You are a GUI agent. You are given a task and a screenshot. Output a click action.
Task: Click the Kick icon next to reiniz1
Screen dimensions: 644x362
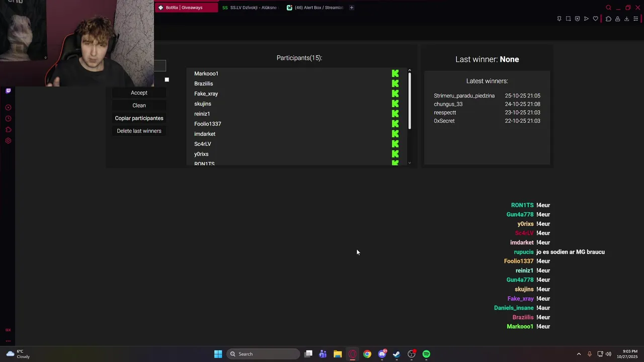[395, 114]
